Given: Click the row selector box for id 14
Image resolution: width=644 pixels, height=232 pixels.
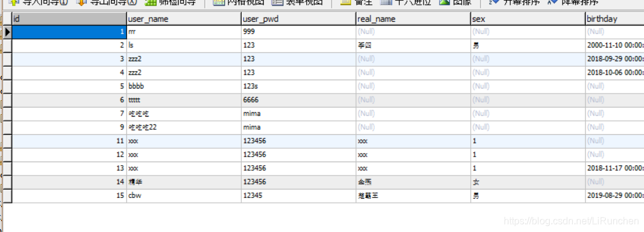Looking at the screenshot, I should (x=7, y=182).
